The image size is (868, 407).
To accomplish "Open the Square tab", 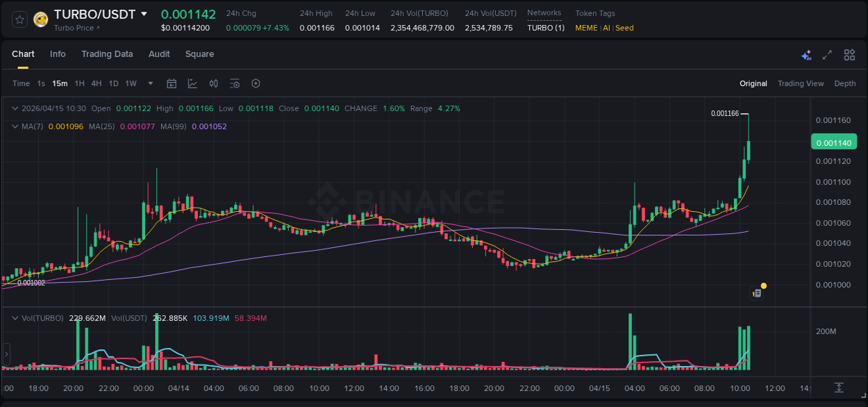I will [199, 53].
